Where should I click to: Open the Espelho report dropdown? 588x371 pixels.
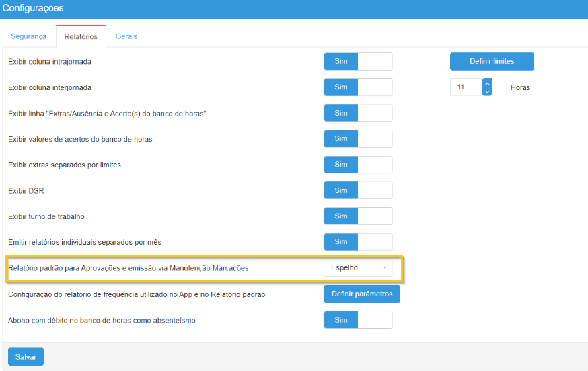click(358, 268)
